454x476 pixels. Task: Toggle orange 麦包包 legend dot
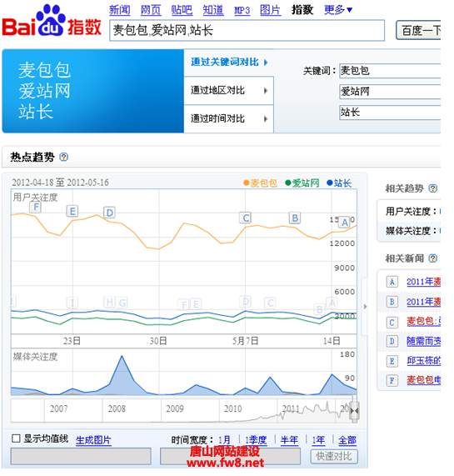coord(247,183)
